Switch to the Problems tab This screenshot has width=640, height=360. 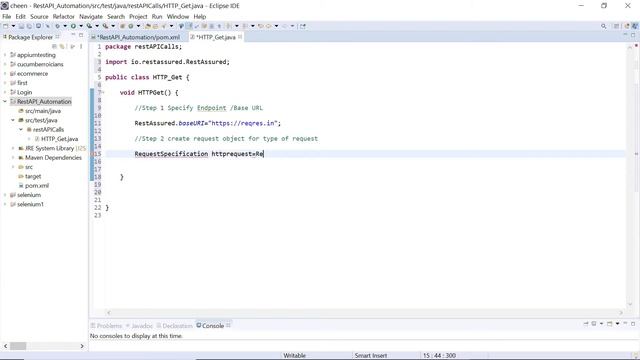107,326
